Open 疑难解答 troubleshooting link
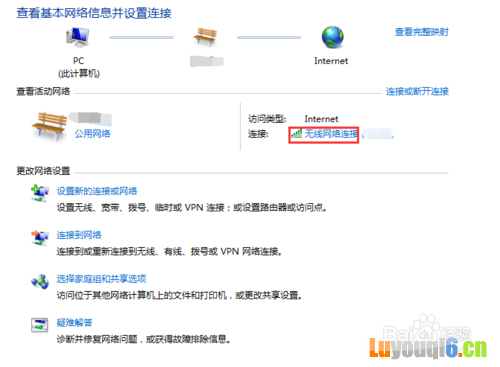500x367 pixels. 74,322
